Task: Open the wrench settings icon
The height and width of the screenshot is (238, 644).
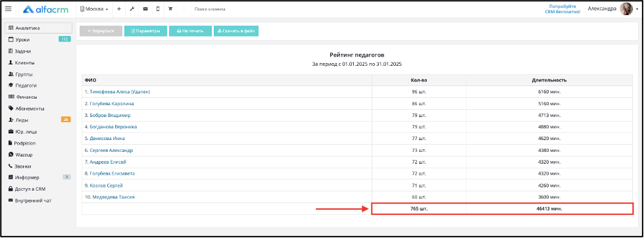Action: 132,9
